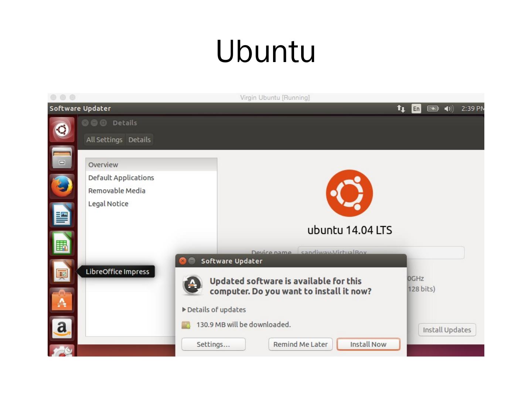The width and height of the screenshot is (532, 399).
Task: Select Legal Notice in sidebar
Action: pos(151,204)
